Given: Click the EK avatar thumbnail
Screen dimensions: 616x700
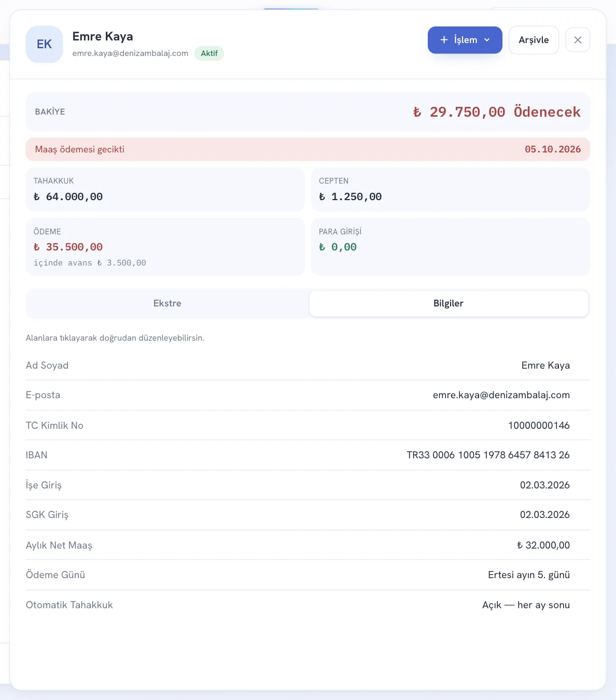Looking at the screenshot, I should [44, 45].
